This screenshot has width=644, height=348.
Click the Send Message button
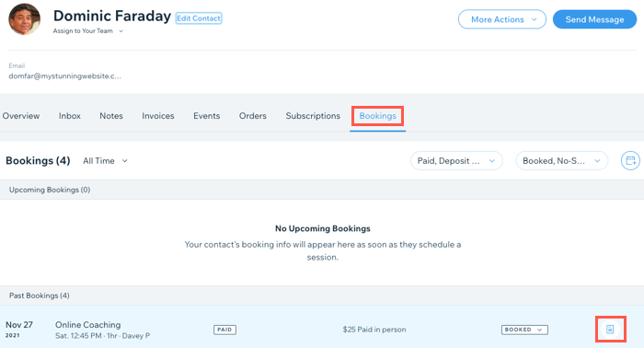pos(594,19)
